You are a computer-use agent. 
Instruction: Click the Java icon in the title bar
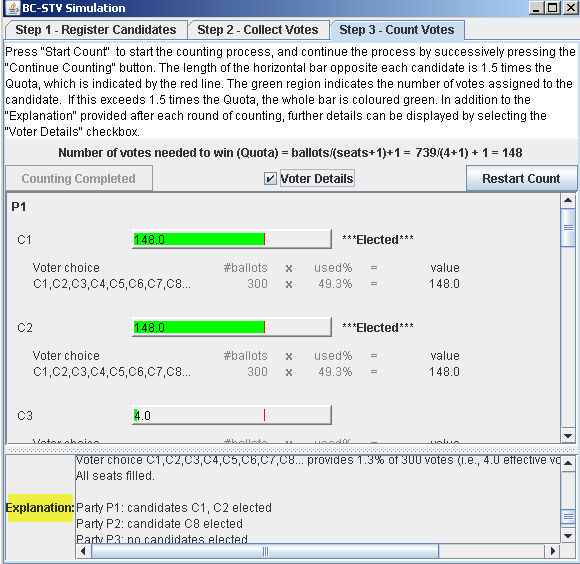pos(13,8)
